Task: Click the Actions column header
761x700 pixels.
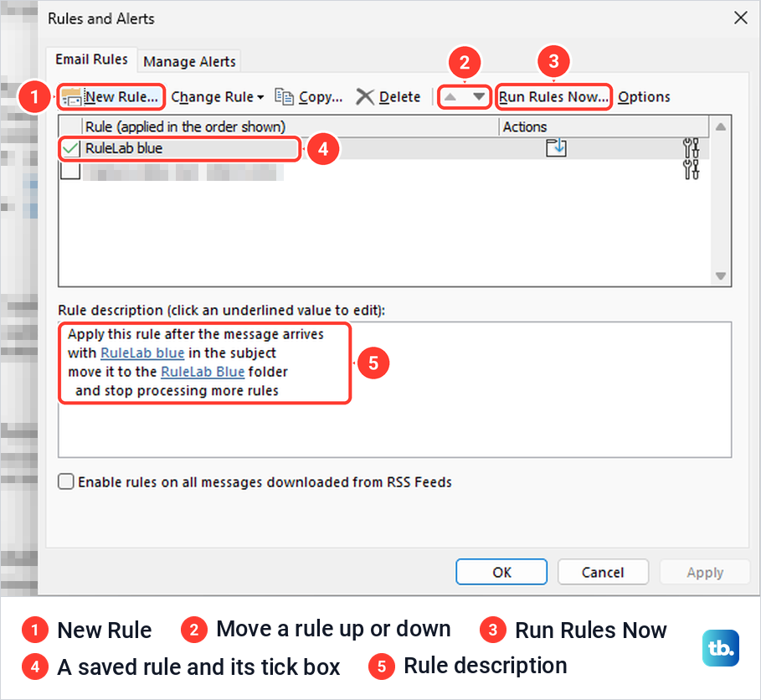Action: tap(604, 126)
